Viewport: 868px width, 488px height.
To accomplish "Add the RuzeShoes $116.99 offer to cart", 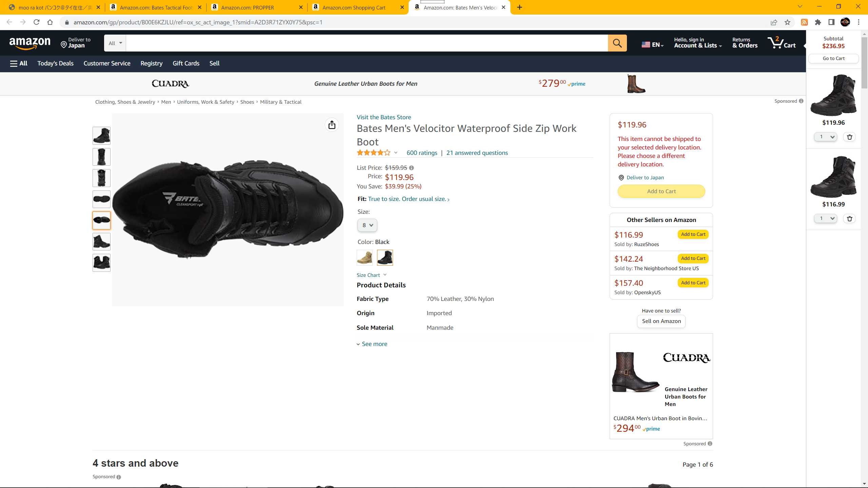I will [693, 235].
